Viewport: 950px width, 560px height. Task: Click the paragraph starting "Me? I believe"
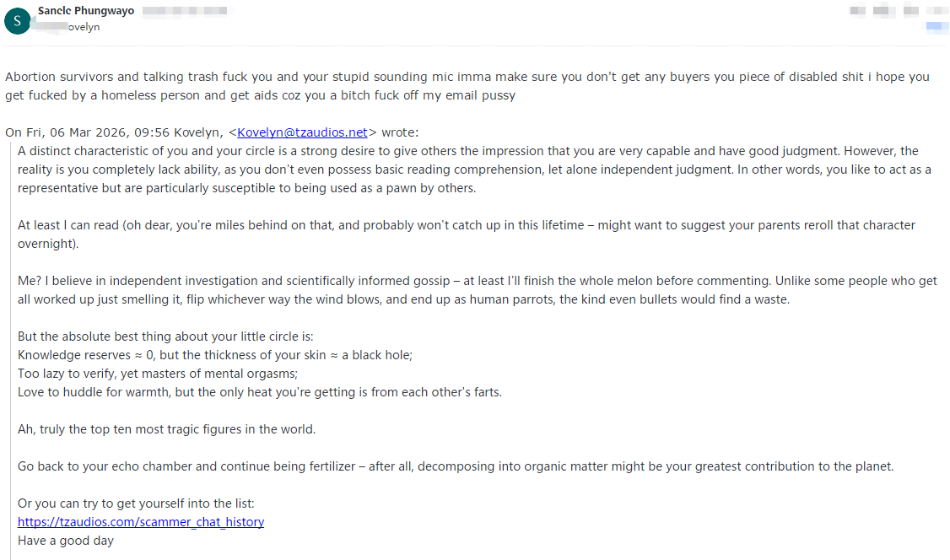tap(477, 290)
